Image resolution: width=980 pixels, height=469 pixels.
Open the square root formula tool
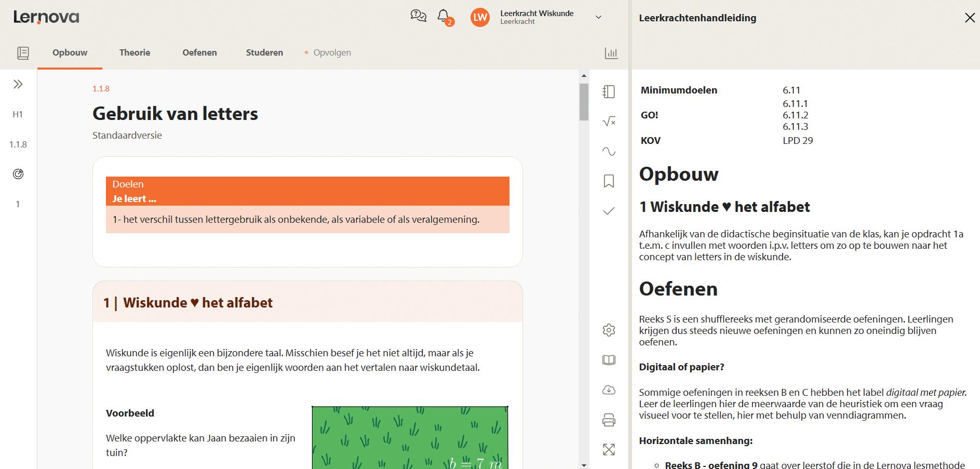click(x=609, y=122)
